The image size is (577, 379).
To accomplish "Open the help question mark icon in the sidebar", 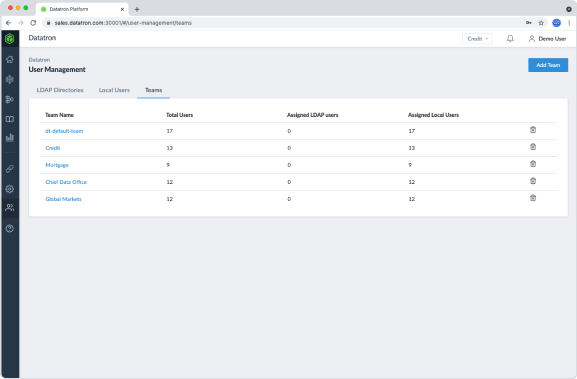I will point(10,229).
